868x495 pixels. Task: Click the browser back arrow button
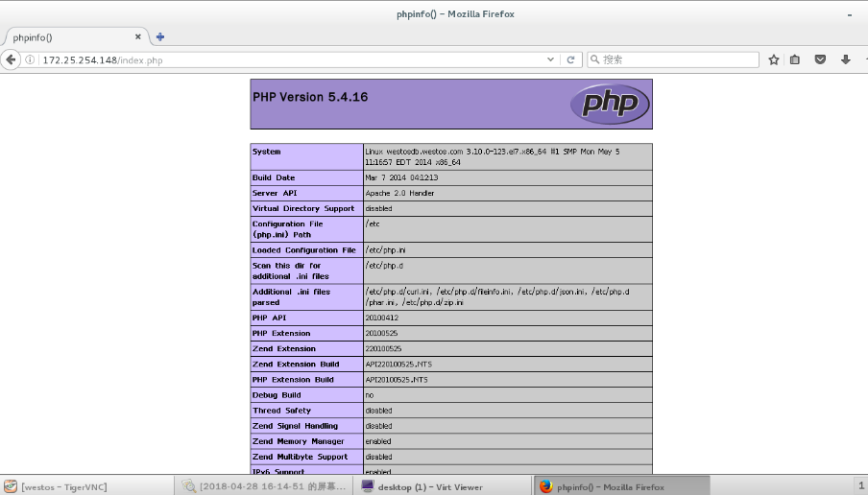[x=11, y=59]
